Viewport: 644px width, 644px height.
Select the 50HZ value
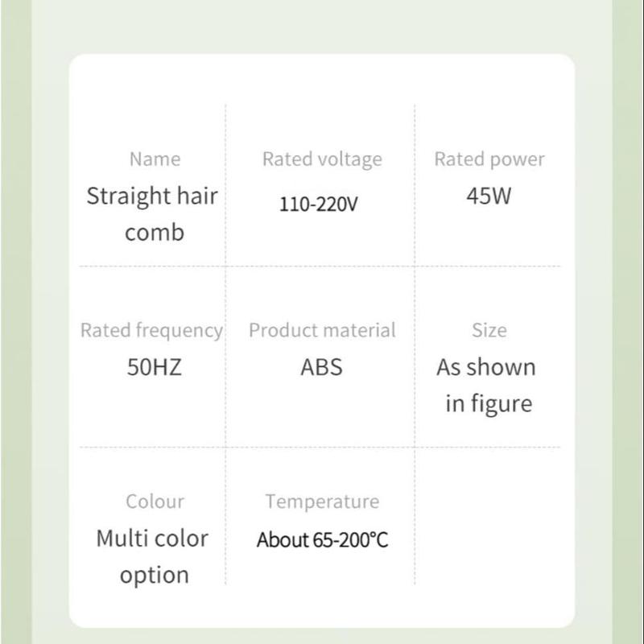[x=154, y=367]
